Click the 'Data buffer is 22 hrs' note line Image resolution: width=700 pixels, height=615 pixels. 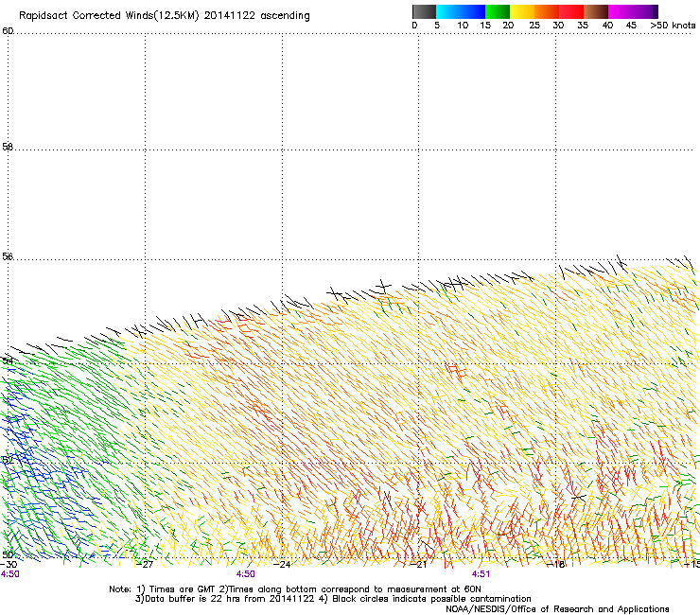click(x=333, y=599)
